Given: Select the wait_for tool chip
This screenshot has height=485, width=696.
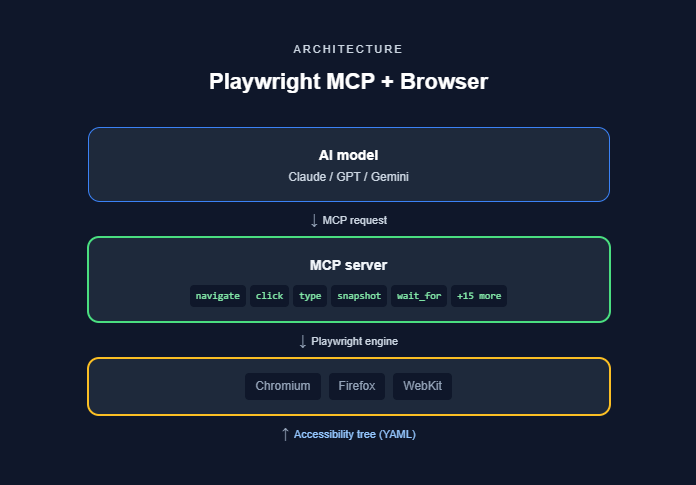Looking at the screenshot, I should (419, 296).
